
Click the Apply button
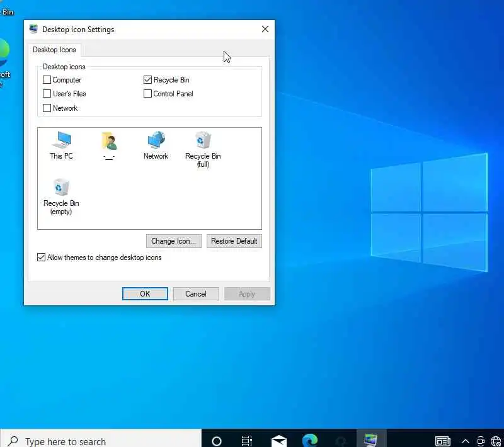coord(247,294)
